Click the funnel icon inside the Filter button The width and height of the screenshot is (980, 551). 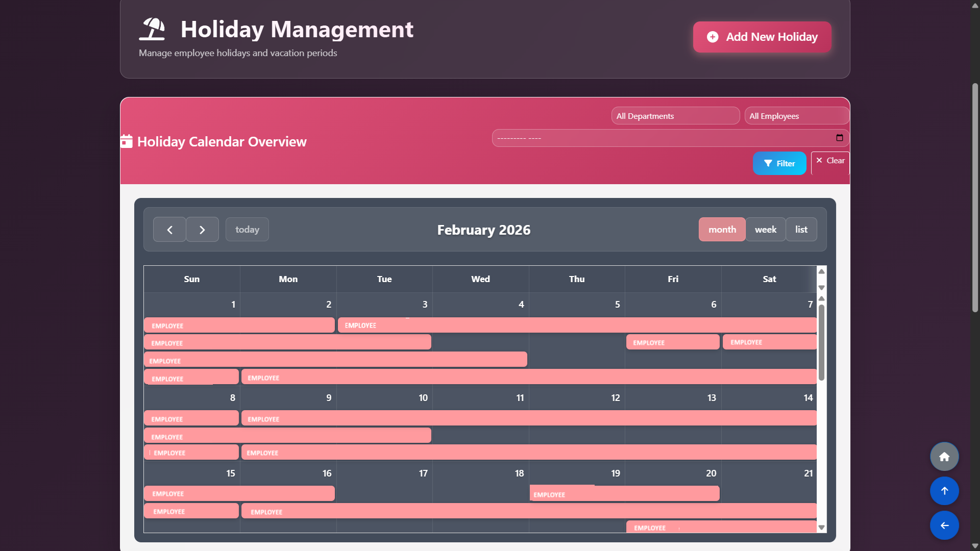(770, 163)
